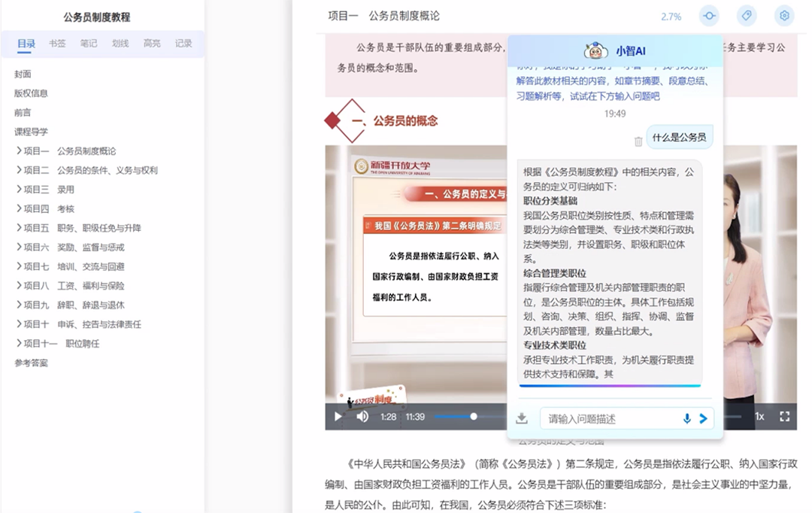
Task: Mute the video volume
Action: tap(362, 416)
